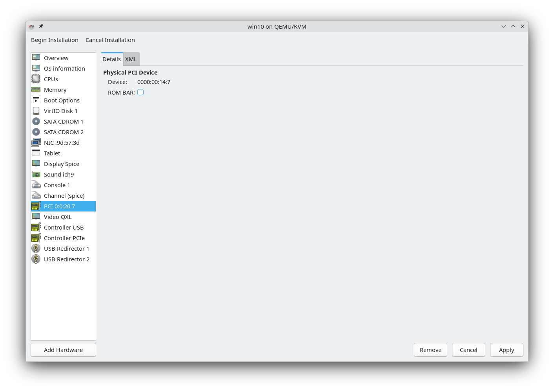Select Video QXL from the sidebar
The height and width of the screenshot is (392, 554).
coord(58,217)
